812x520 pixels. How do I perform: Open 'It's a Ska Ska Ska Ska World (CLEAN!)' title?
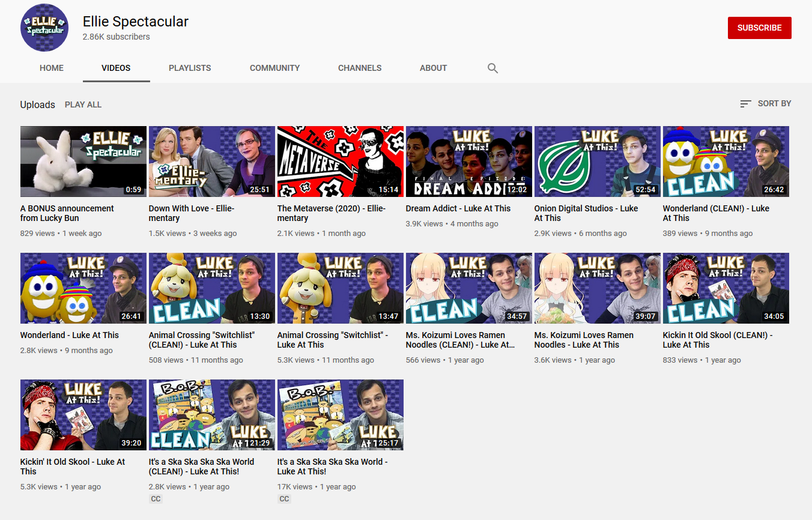pyautogui.click(x=201, y=467)
